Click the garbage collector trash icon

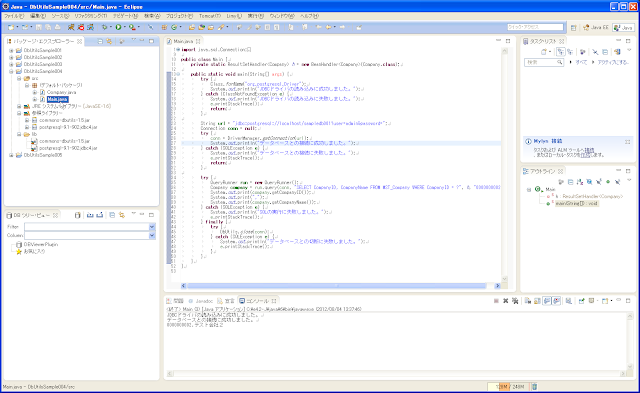(534, 386)
